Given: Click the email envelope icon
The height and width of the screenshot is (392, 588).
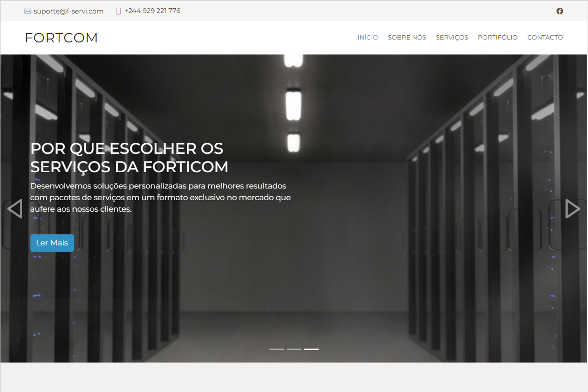Looking at the screenshot, I should [28, 11].
